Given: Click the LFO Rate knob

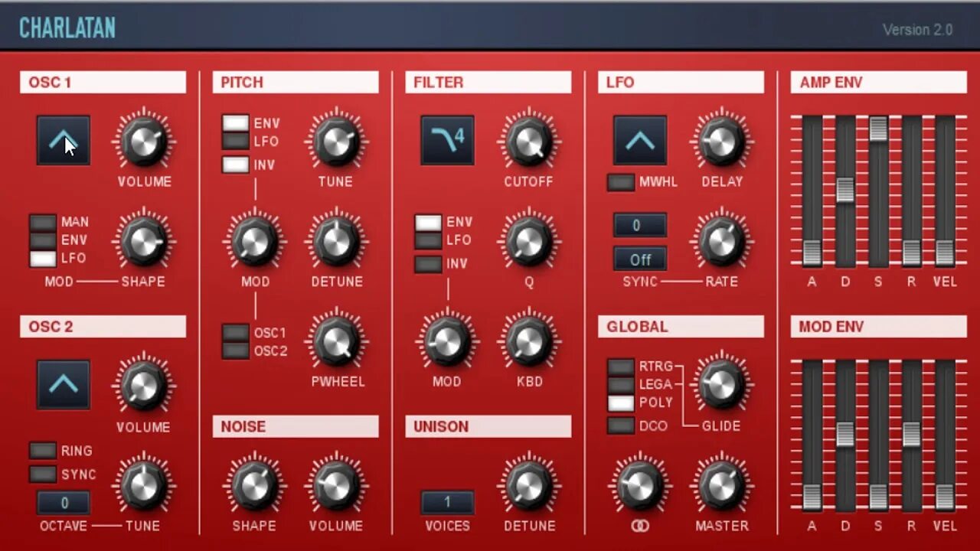Looking at the screenshot, I should [x=722, y=241].
